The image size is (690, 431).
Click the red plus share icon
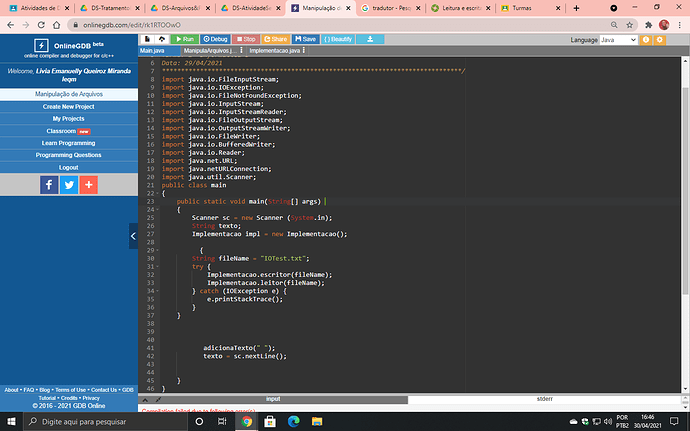pos(89,185)
